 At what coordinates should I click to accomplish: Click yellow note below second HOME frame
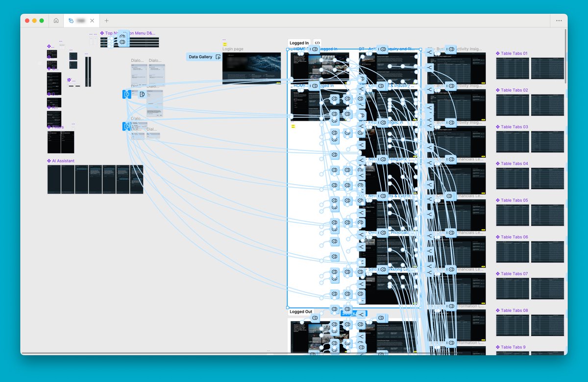click(x=293, y=126)
